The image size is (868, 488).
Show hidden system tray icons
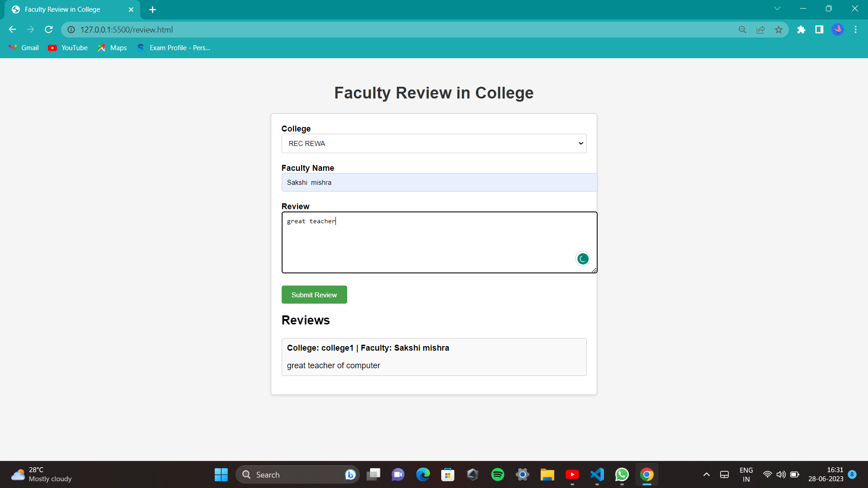click(x=706, y=474)
